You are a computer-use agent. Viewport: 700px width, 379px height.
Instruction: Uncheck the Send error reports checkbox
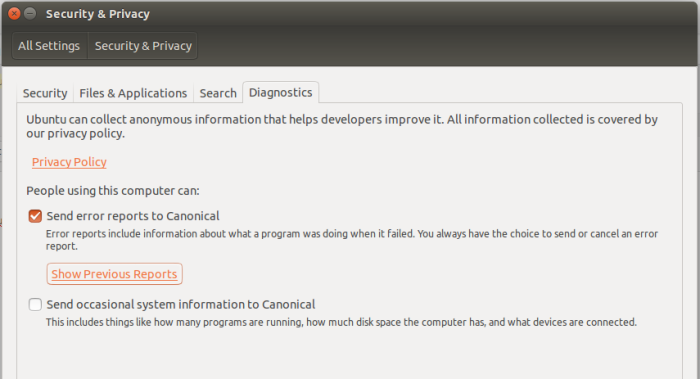[35, 217]
